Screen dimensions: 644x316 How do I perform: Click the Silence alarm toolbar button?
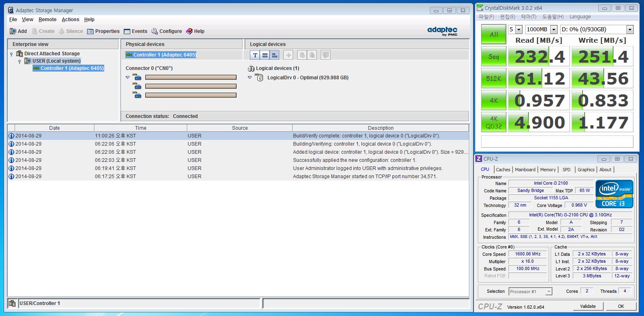click(x=71, y=31)
